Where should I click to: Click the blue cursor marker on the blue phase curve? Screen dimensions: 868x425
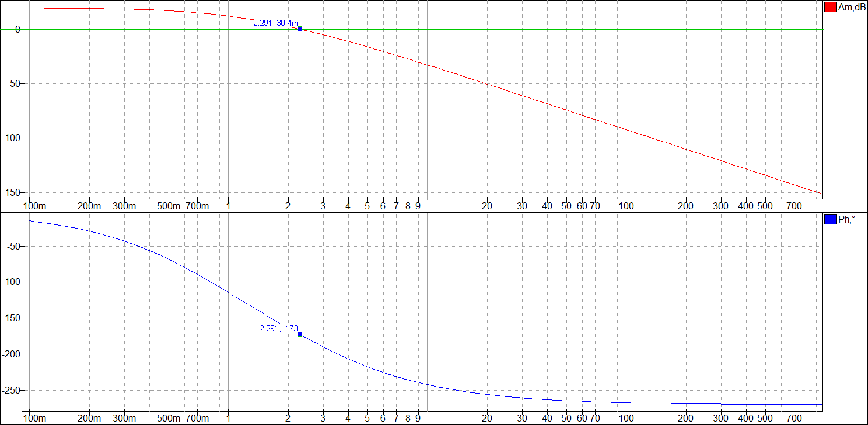(300, 334)
